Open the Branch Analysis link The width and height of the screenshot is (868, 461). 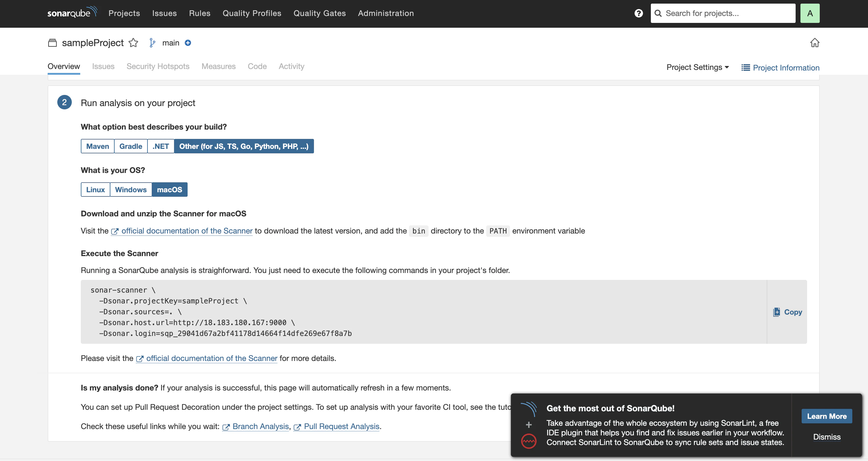coord(256,426)
